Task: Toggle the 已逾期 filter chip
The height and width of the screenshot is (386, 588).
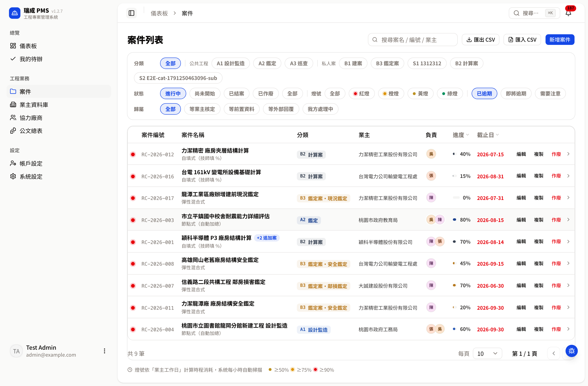Action: [x=484, y=93]
